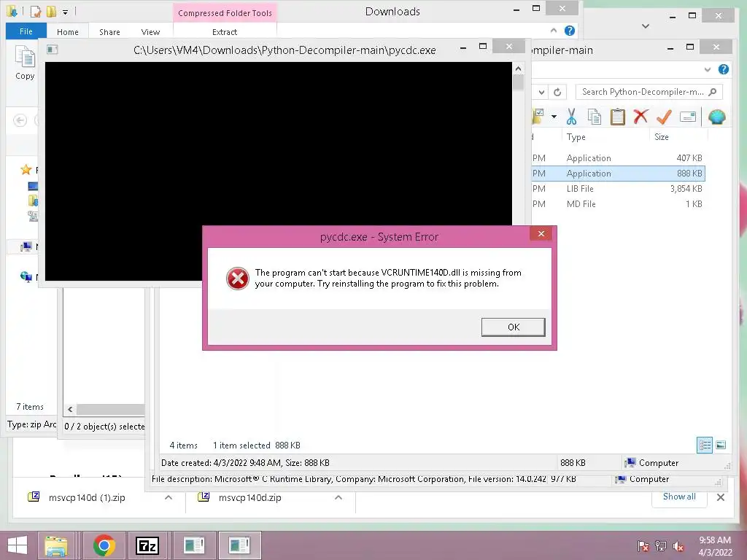Select the 407 KB Application row
747x560 pixels.
pyautogui.click(x=618, y=158)
